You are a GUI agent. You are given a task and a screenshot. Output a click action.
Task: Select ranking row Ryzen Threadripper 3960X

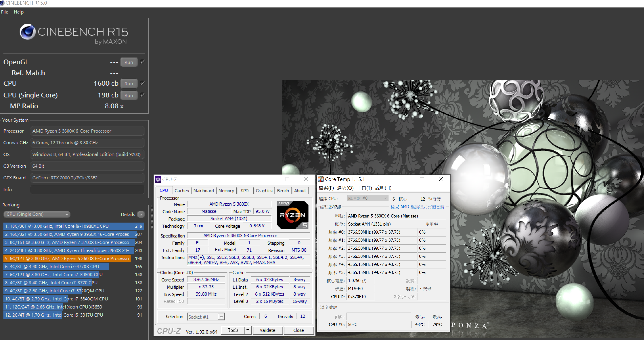[x=73, y=250]
